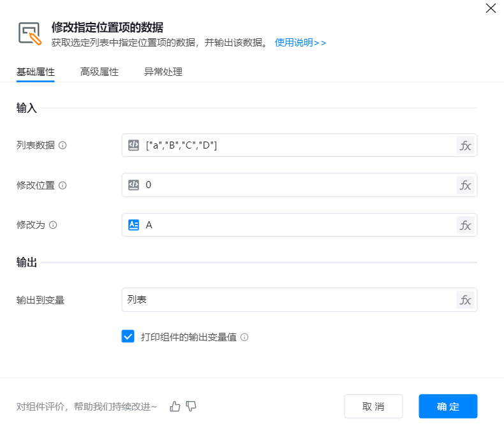Click the code-type icon in 修改位置 field

pos(133,186)
